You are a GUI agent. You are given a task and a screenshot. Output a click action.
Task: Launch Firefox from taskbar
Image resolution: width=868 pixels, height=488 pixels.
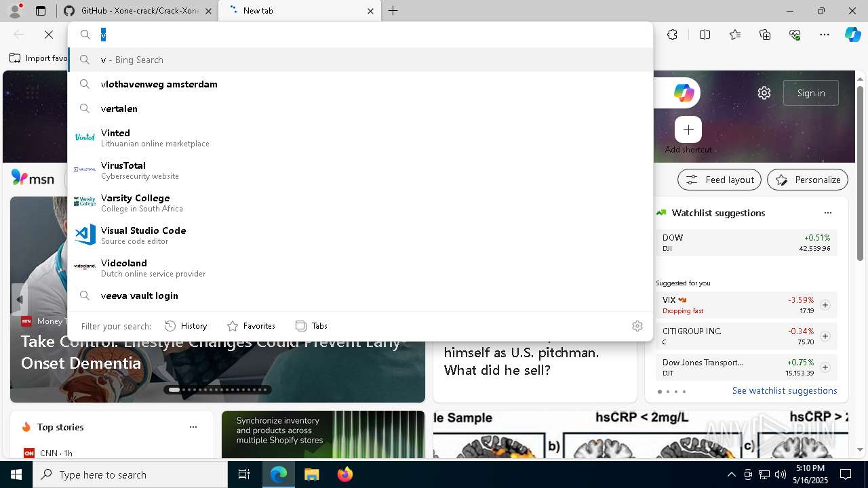pyautogui.click(x=345, y=474)
